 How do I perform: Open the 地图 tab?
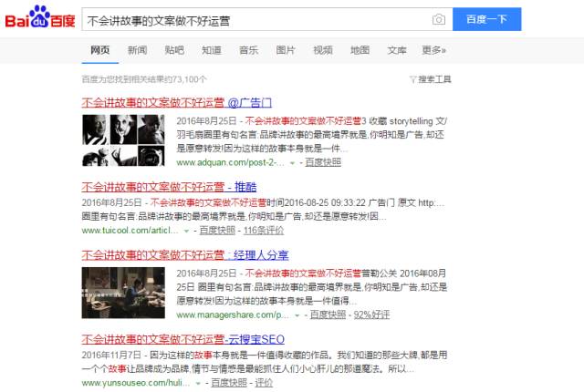pos(360,50)
